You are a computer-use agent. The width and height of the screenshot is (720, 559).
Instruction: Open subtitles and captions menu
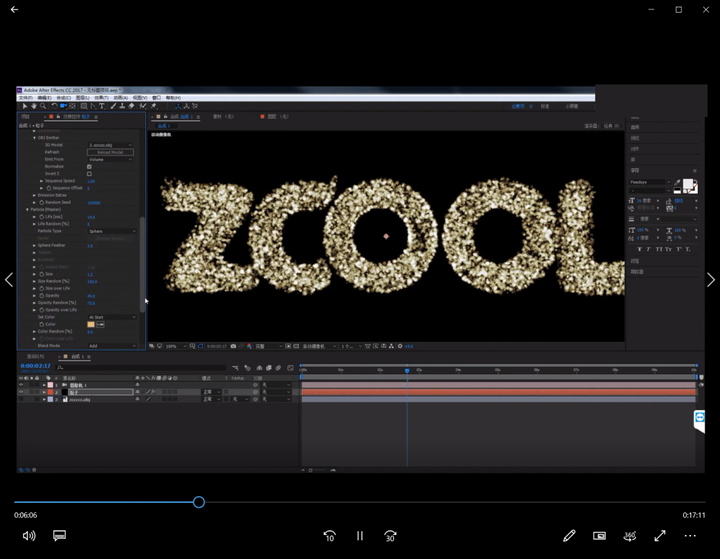point(59,536)
